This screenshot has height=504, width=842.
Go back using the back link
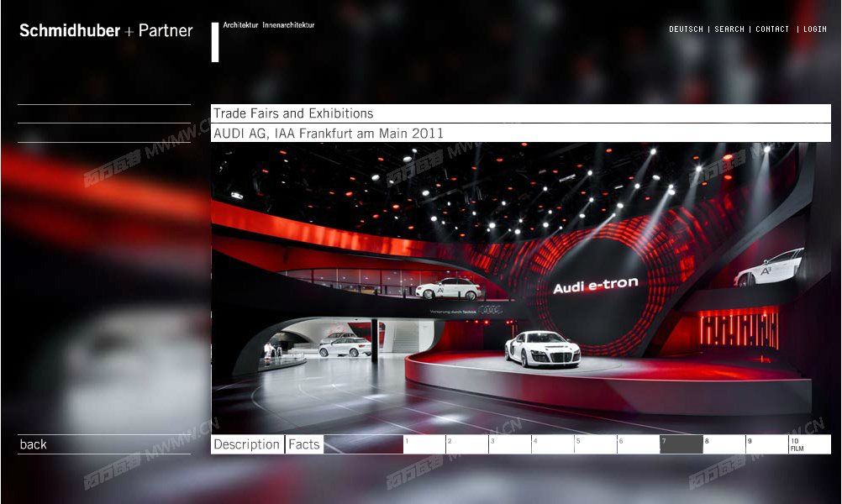(x=34, y=444)
